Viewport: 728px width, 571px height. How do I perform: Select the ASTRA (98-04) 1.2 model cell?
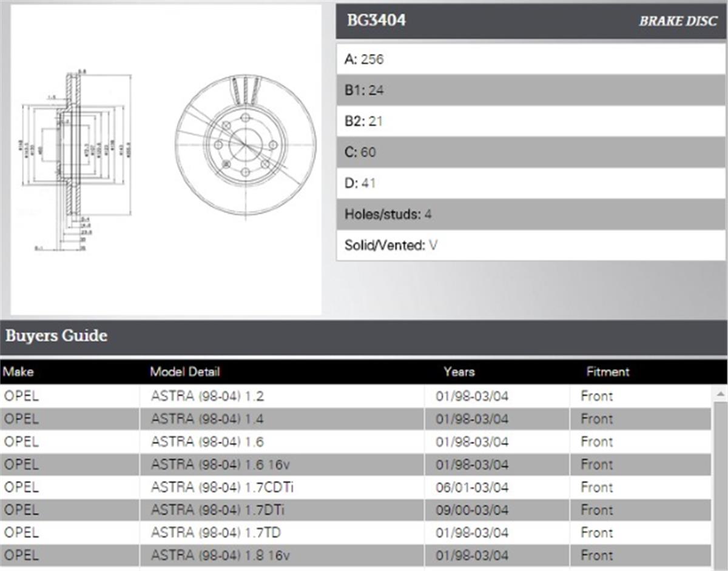point(282,396)
